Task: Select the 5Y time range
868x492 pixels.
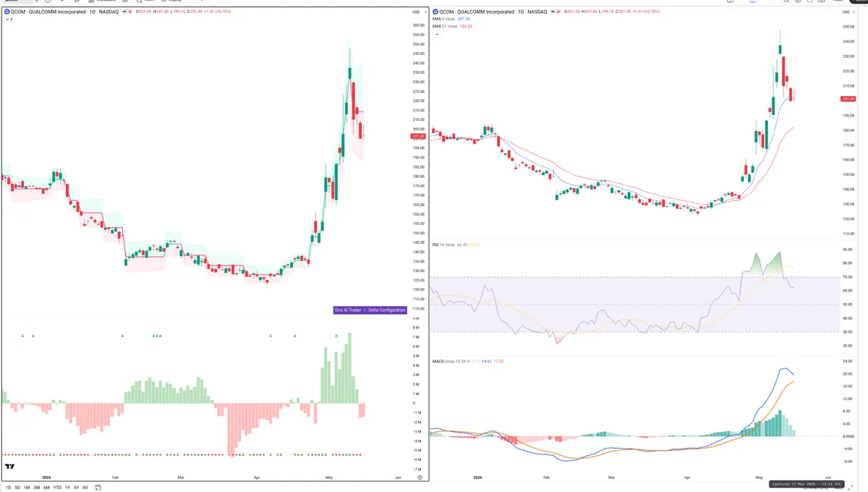Action: tap(77, 488)
